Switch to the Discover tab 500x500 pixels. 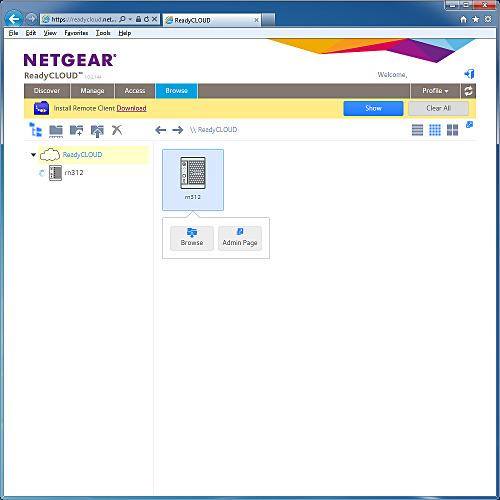pos(47,91)
